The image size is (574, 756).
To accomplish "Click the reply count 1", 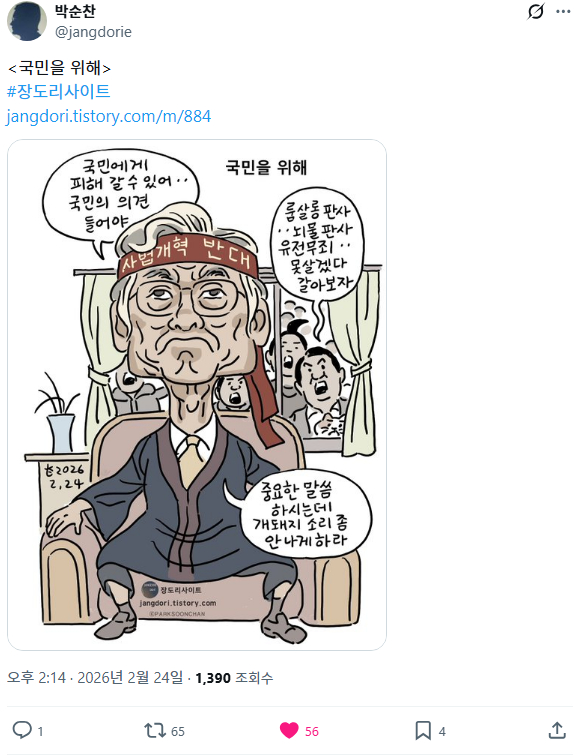I will 40,731.
